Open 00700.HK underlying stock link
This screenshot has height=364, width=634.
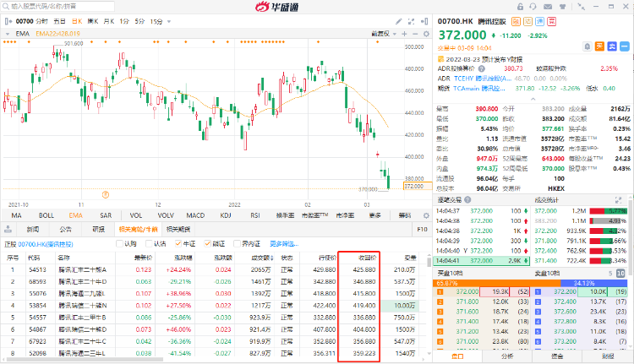pyautogui.click(x=46, y=244)
